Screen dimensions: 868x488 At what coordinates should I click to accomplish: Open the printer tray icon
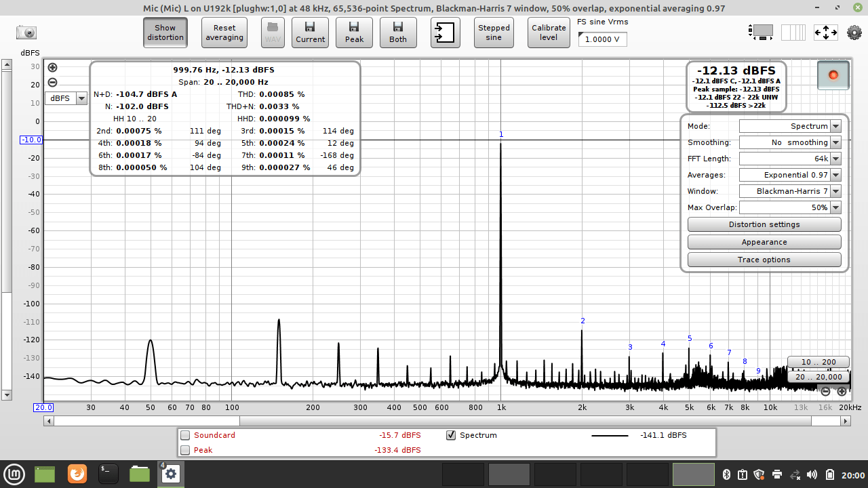(777, 474)
